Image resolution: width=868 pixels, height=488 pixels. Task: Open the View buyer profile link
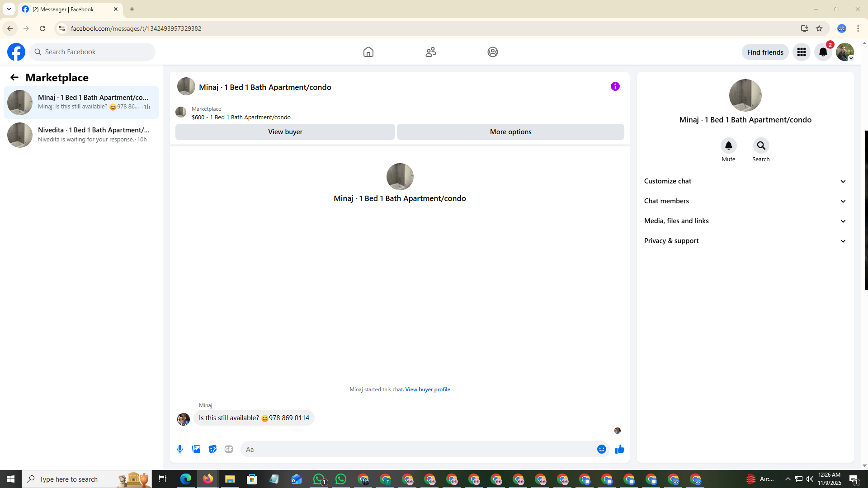click(427, 389)
